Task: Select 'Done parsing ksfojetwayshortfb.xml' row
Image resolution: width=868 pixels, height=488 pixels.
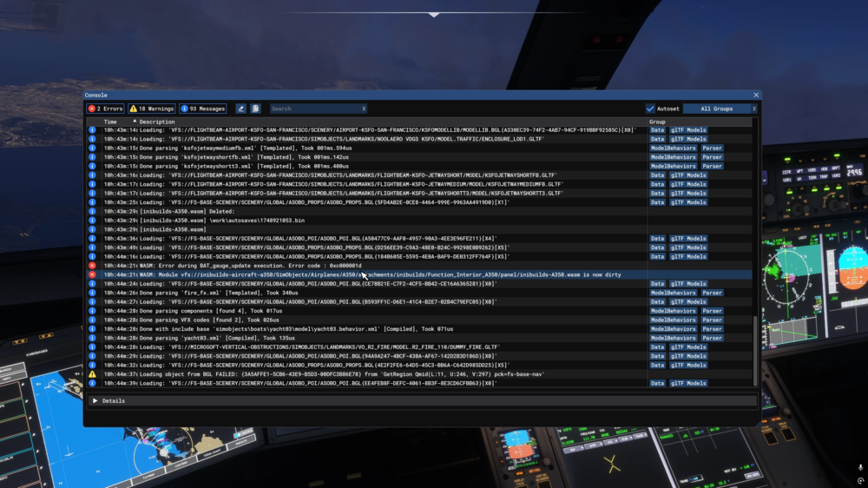Action: (419, 157)
